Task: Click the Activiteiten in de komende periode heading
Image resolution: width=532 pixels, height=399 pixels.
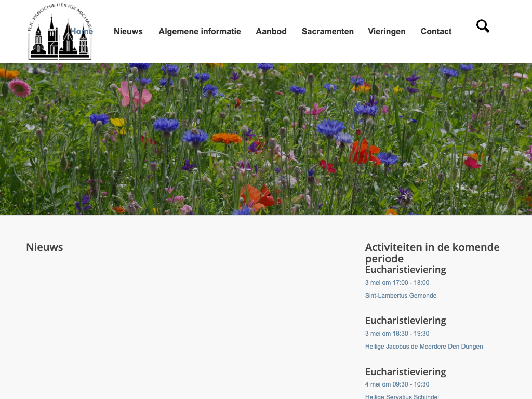Action: (x=432, y=252)
